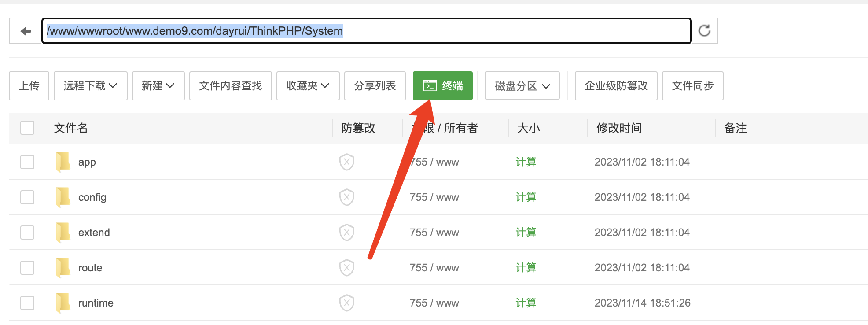Image resolution: width=868 pixels, height=325 pixels.
Task: Open the folder named route
Action: (x=90, y=268)
